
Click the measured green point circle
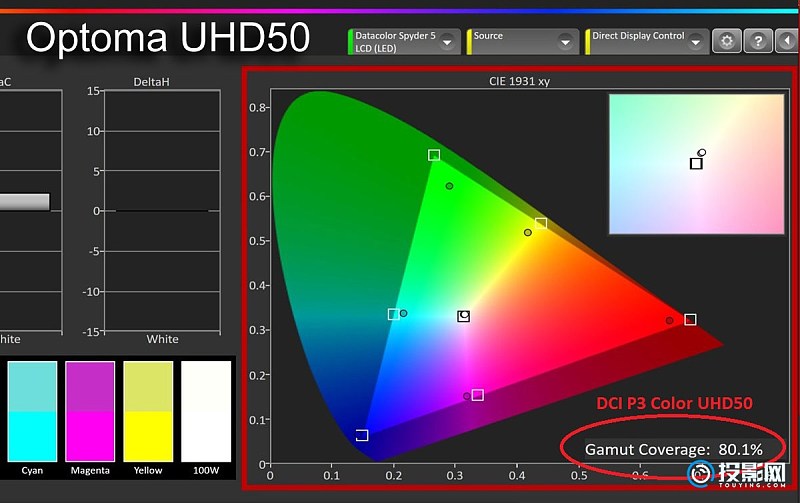[449, 186]
